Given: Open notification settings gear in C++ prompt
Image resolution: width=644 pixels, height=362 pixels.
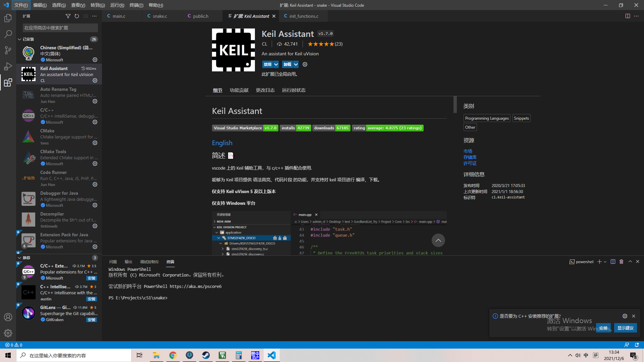Looking at the screenshot, I should 625,316.
